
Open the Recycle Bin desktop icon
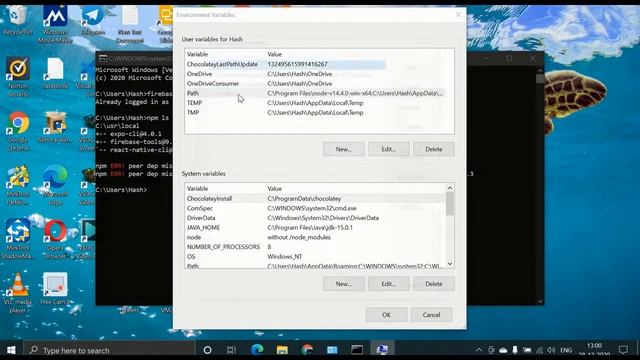tap(17, 20)
